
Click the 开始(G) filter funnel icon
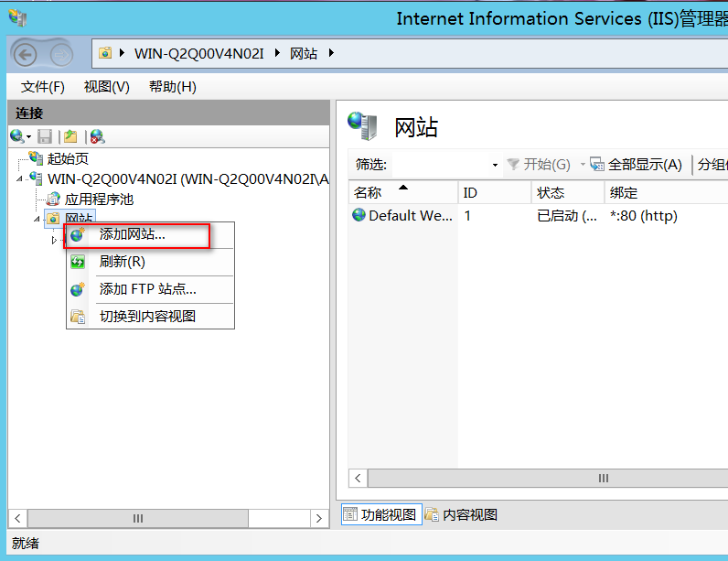(x=513, y=164)
